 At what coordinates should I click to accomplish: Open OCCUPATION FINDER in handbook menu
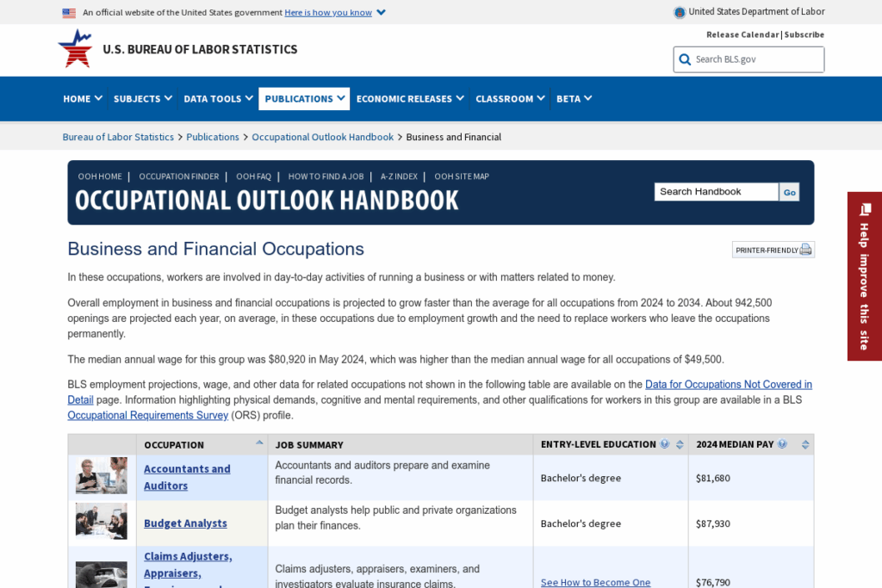coord(179,176)
